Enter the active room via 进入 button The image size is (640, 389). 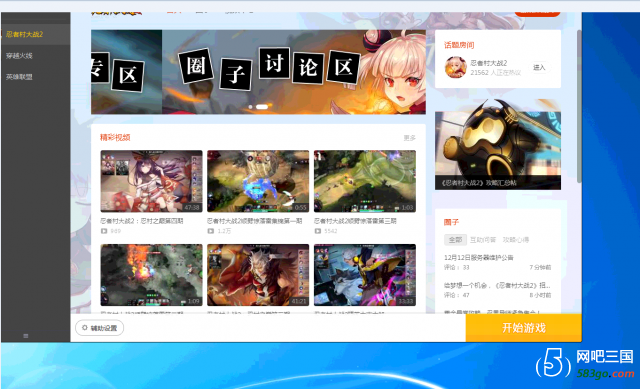click(539, 67)
